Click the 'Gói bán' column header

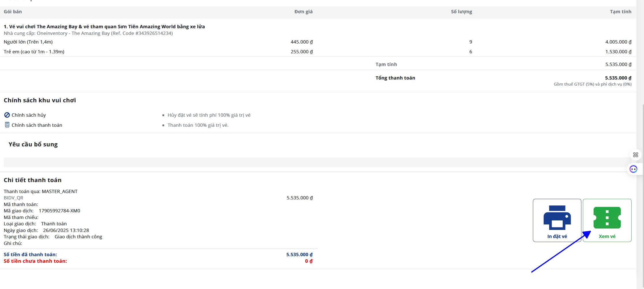coord(13,12)
